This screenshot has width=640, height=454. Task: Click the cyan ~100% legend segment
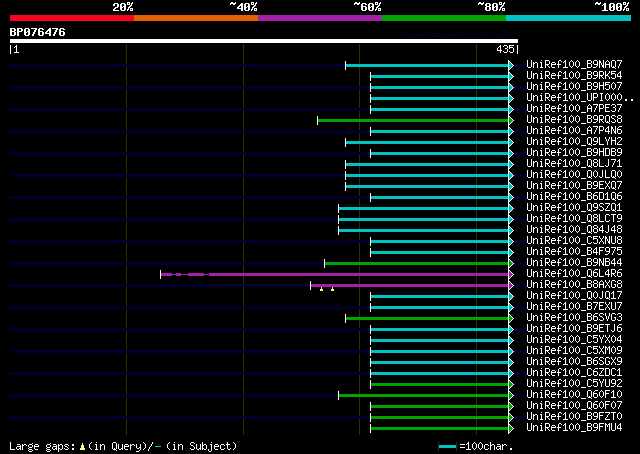pos(569,18)
